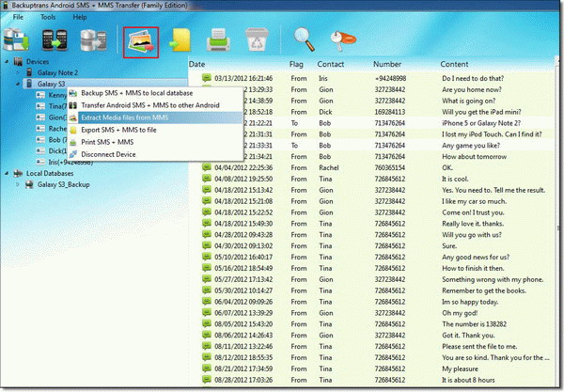Viewport: 564px width, 392px height.
Task: Open the Tools menu
Action: click(48, 17)
